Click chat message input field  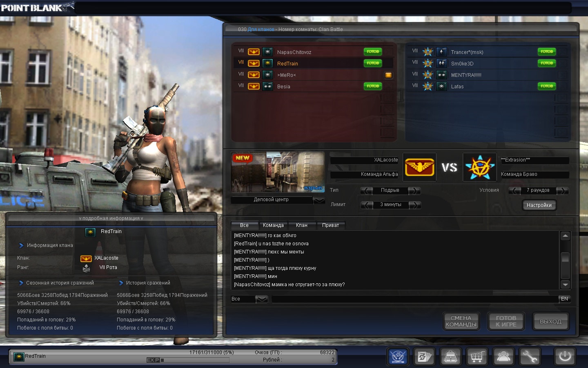415,299
